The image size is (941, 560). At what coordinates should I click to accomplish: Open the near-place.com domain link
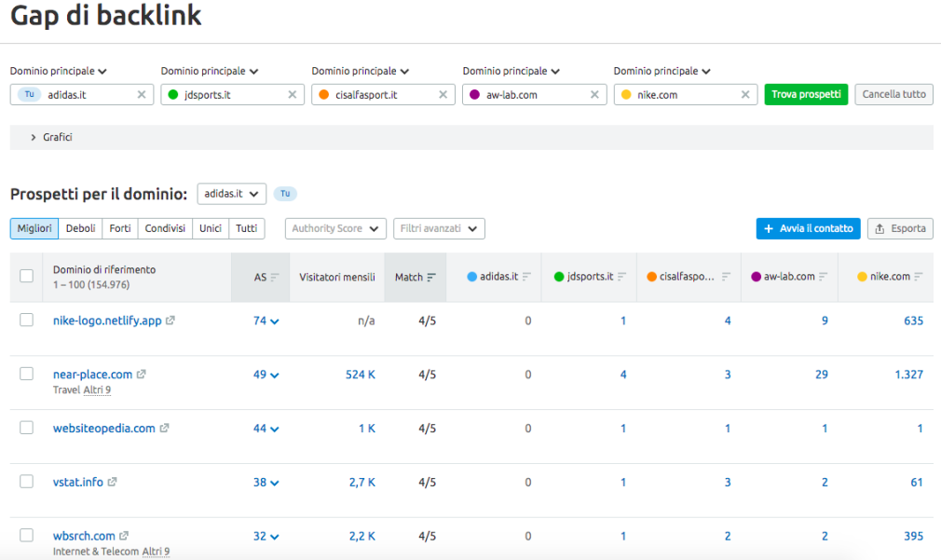[92, 375]
